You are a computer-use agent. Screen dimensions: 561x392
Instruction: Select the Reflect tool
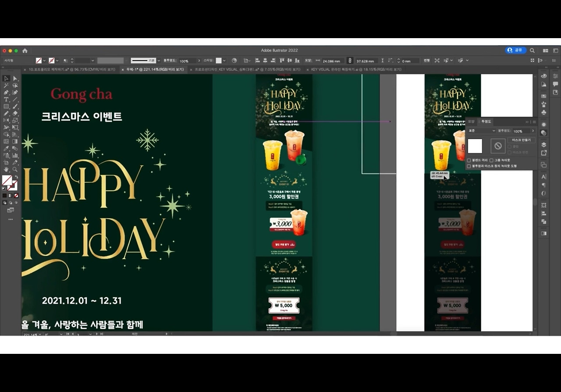click(x=6, y=121)
